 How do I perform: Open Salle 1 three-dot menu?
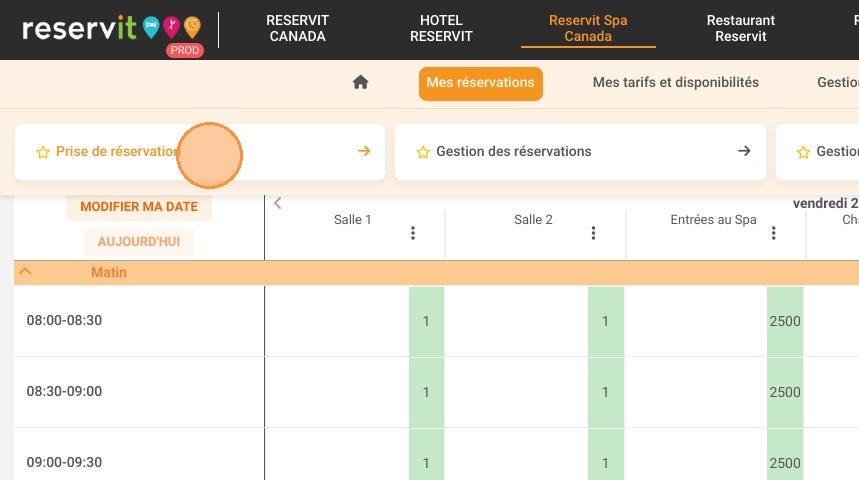coord(413,233)
